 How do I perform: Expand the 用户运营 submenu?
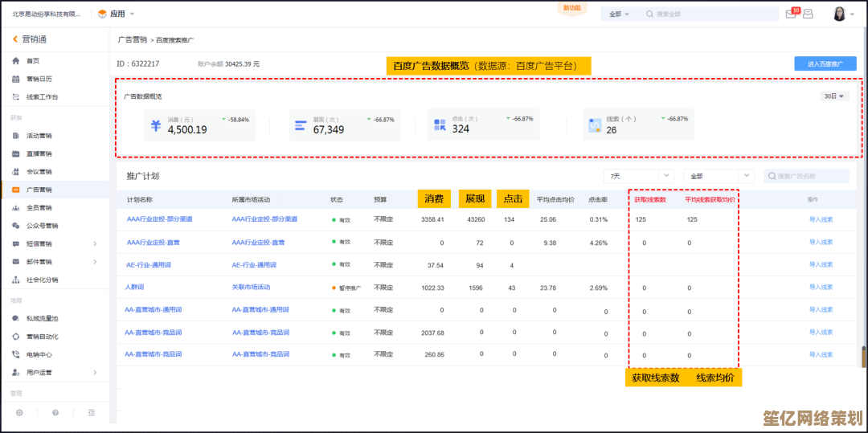[x=95, y=373]
